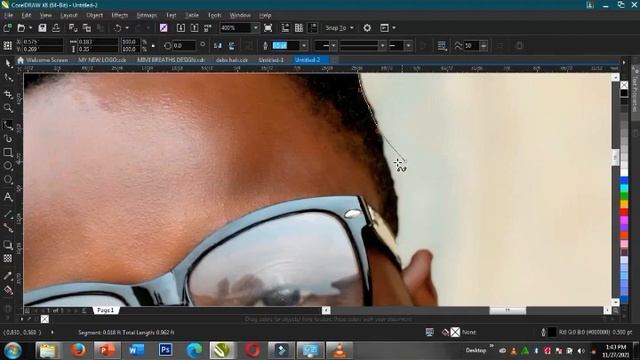This screenshot has height=360, width=640.
Task: Select the Pick tool
Action: pos(8,63)
